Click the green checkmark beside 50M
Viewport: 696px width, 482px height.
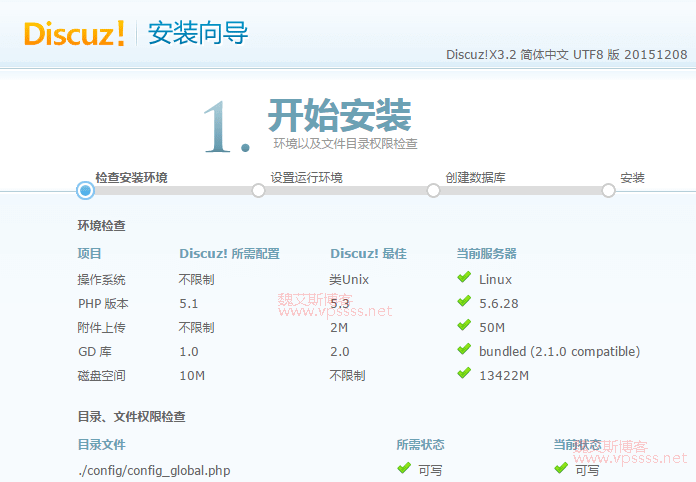(464, 327)
